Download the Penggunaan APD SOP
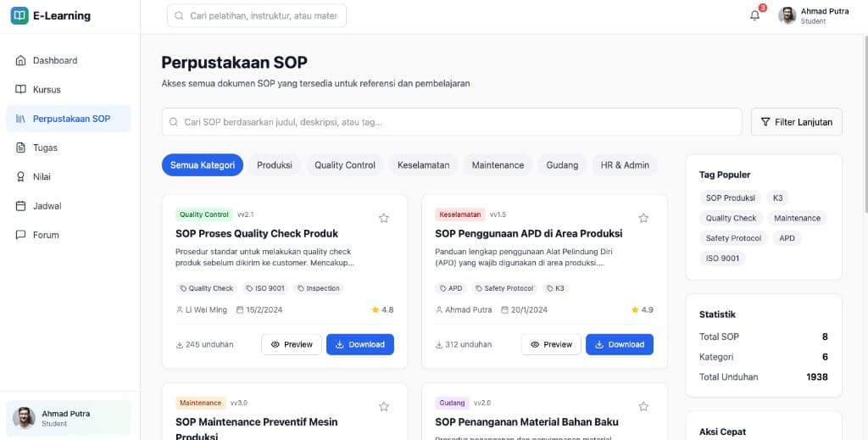Screen dimensions: 868x440 pos(620,344)
